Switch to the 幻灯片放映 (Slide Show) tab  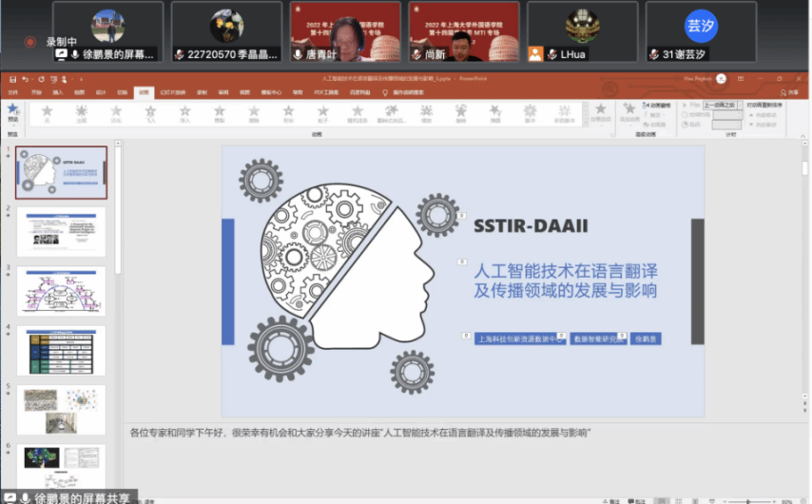(173, 92)
